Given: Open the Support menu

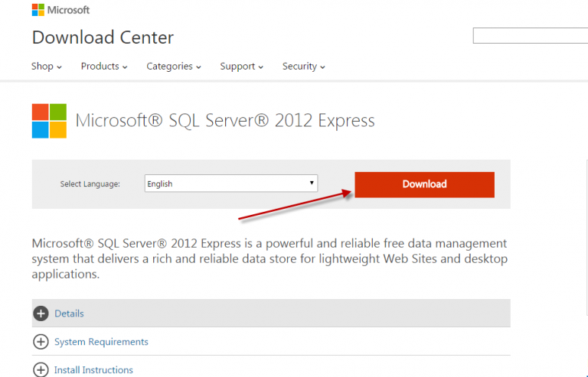Looking at the screenshot, I should 241,67.
